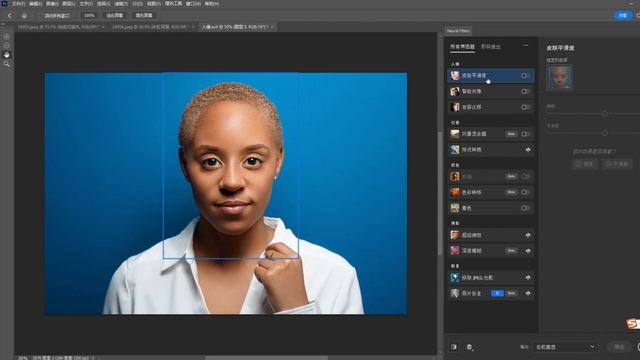
Task: Click the 智能肖像 filter thumbnail icon
Action: click(455, 91)
